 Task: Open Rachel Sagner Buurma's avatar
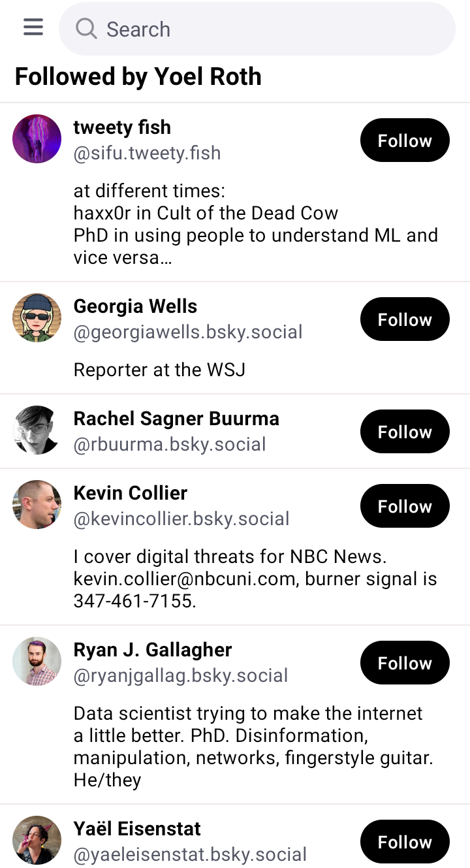[x=37, y=430]
